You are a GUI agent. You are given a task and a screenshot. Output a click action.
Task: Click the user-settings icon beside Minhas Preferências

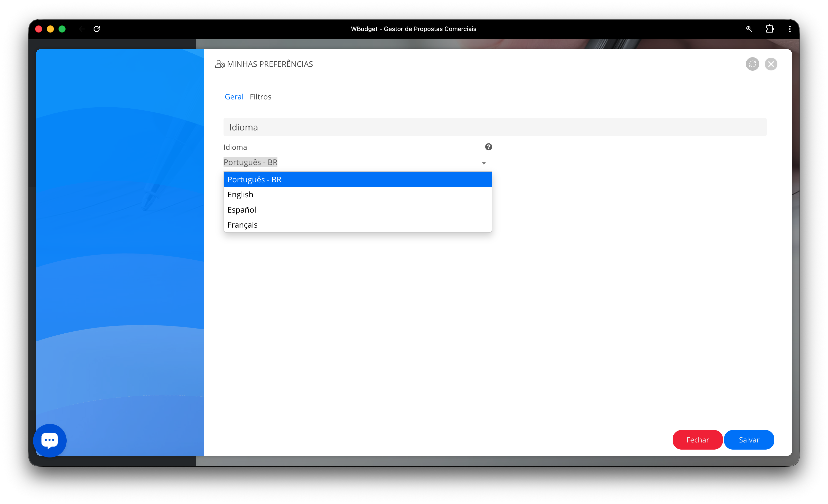click(x=220, y=64)
